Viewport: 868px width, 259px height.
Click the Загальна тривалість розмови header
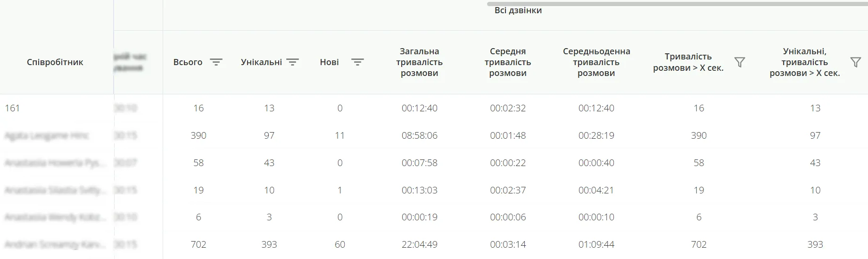419,62
